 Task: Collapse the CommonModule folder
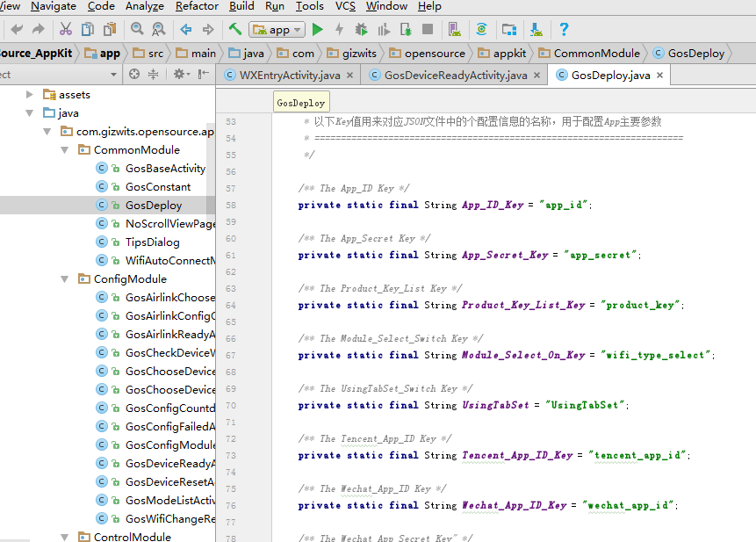(x=65, y=150)
